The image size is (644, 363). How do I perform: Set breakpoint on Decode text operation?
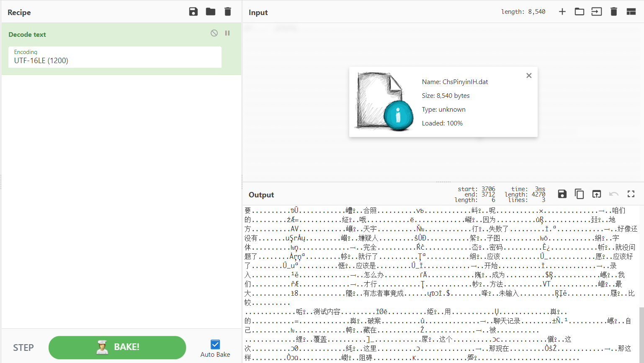(227, 33)
